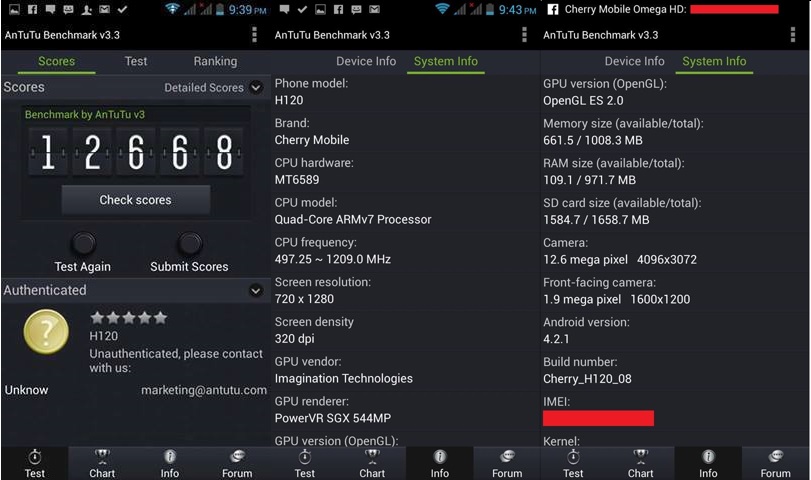Tap memory size 661.5 / 1008.3 MB
This screenshot has width=811, height=480.
click(593, 140)
